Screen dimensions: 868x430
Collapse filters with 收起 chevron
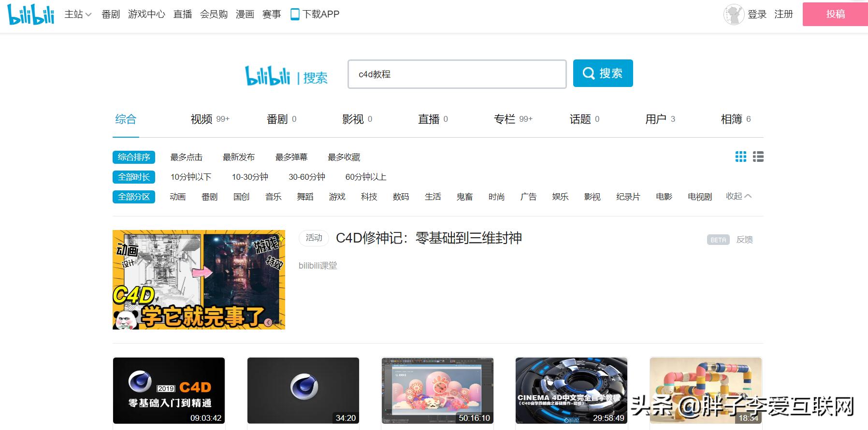[x=738, y=196]
